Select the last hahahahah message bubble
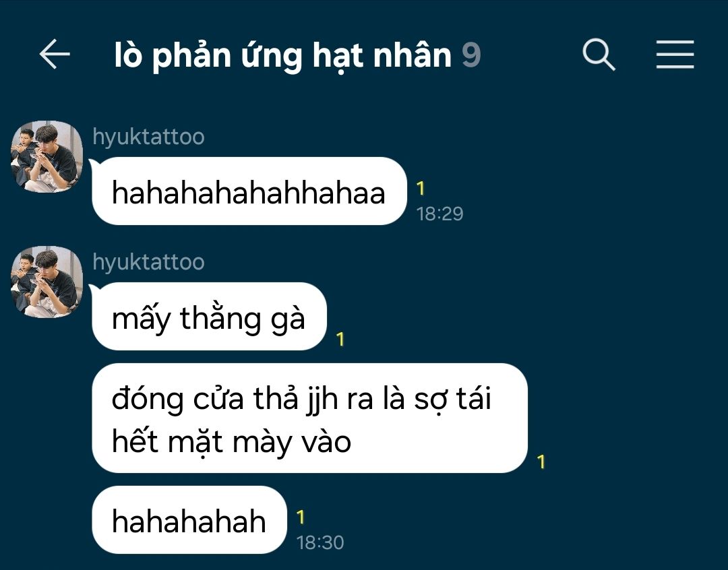The image size is (728, 570). point(189,520)
